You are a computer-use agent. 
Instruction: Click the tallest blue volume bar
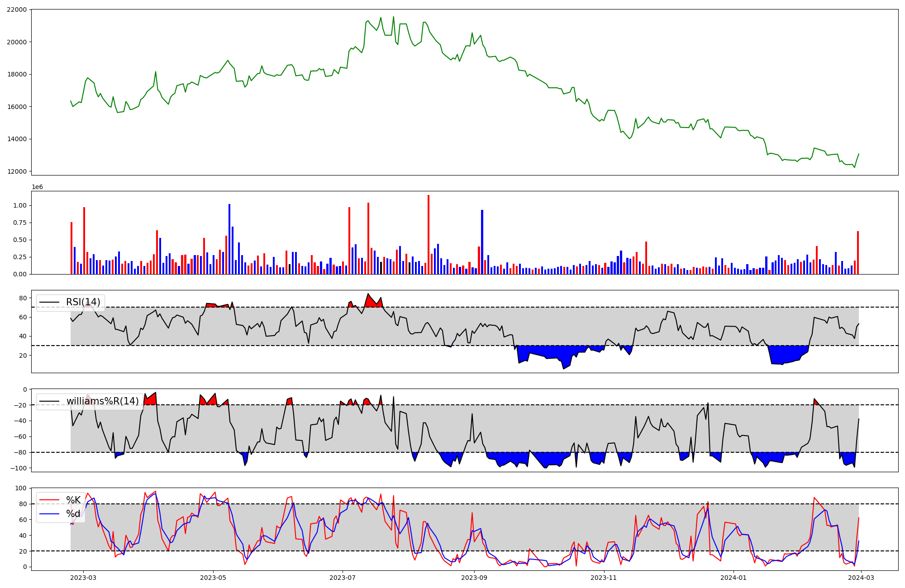229,240
